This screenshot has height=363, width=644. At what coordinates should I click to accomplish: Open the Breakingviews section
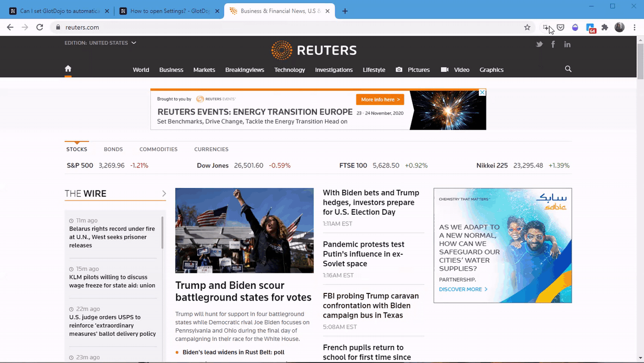(245, 70)
